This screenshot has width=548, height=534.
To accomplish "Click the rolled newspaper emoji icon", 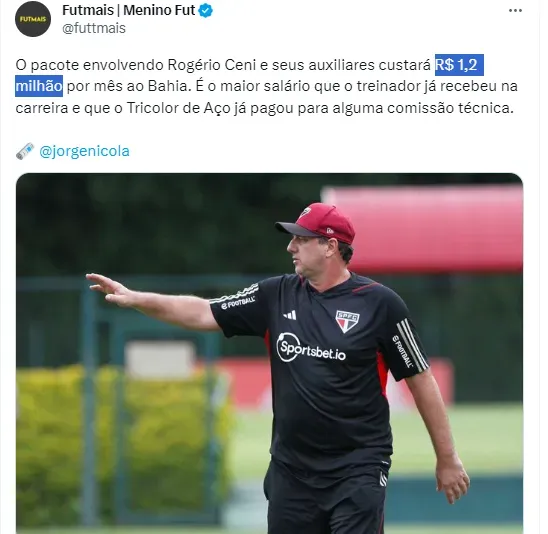I will click(25, 151).
